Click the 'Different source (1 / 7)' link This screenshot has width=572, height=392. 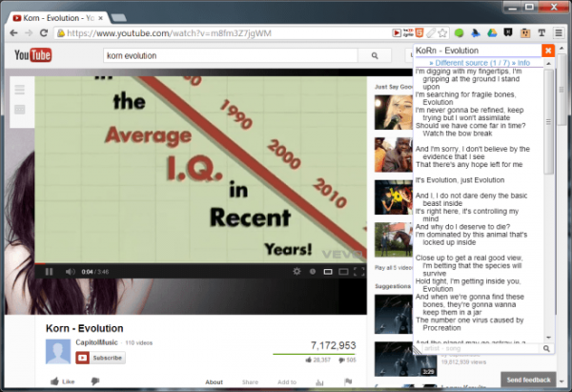pos(470,63)
